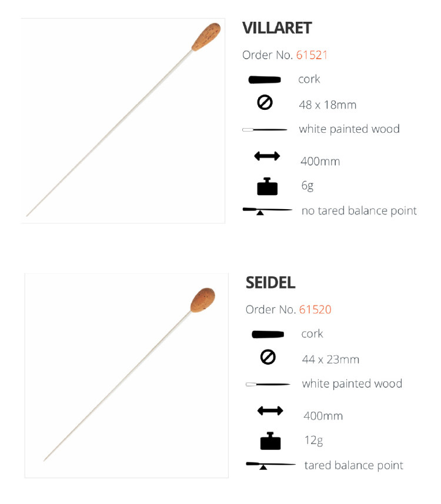
Task: Click the Seidel length double-arrow icon
Action: coord(270,411)
